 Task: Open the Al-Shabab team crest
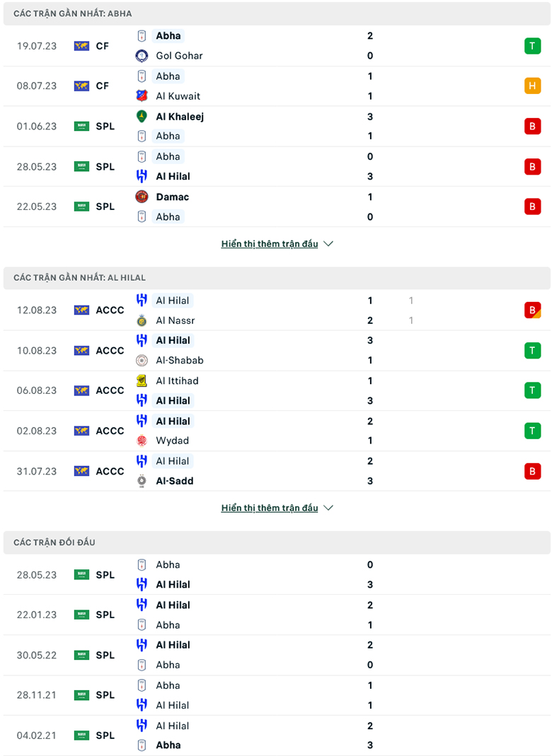[x=141, y=360]
